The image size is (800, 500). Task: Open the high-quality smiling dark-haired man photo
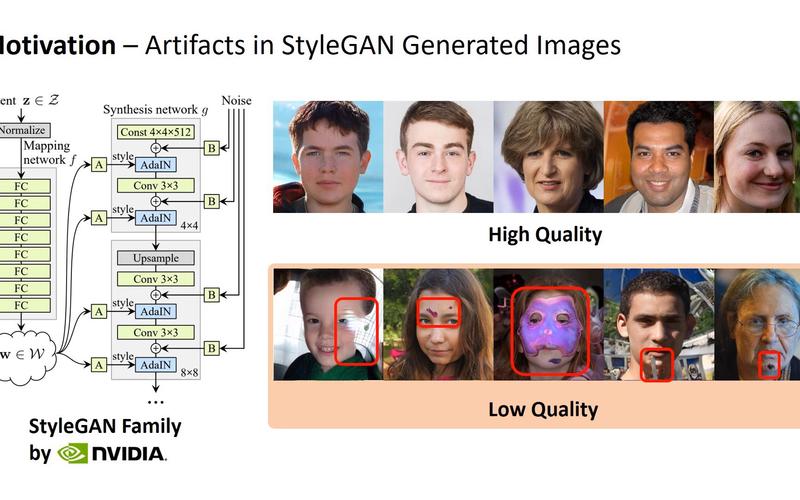659,157
